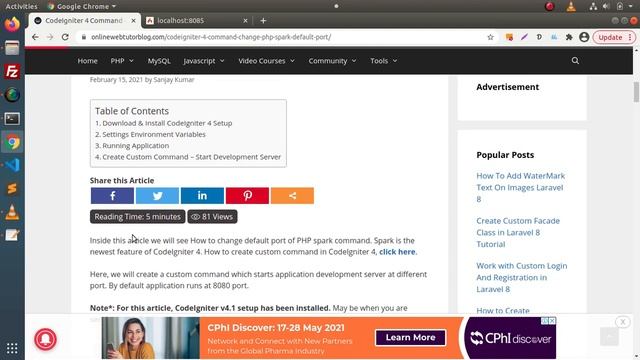Viewport: 640px width, 360px height.
Task: Open the Google Chrome app menu
Action: 82,6
